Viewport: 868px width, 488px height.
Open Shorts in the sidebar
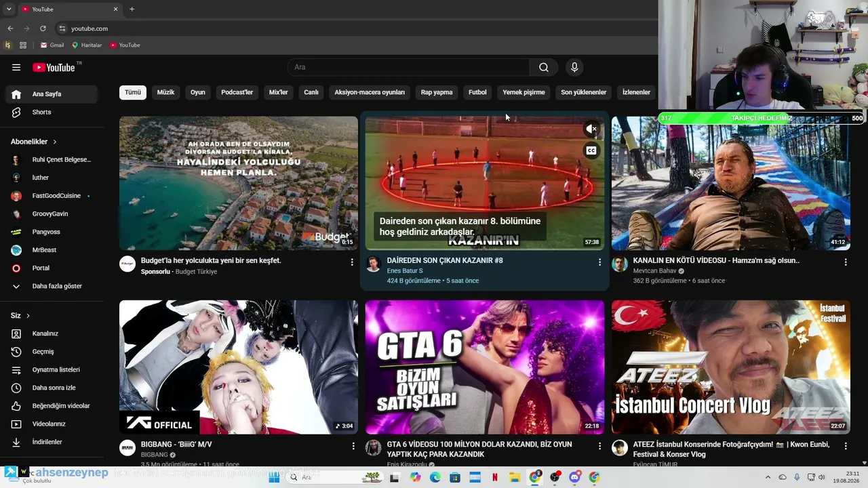52,112
